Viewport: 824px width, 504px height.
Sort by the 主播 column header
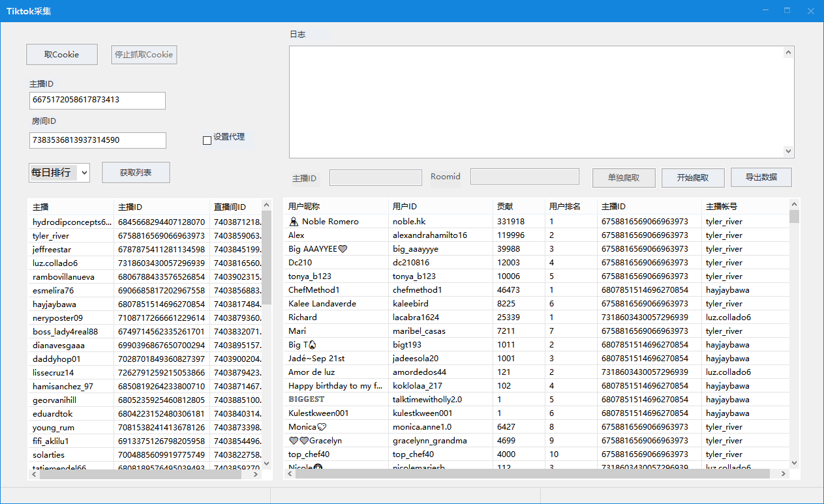tap(71, 207)
